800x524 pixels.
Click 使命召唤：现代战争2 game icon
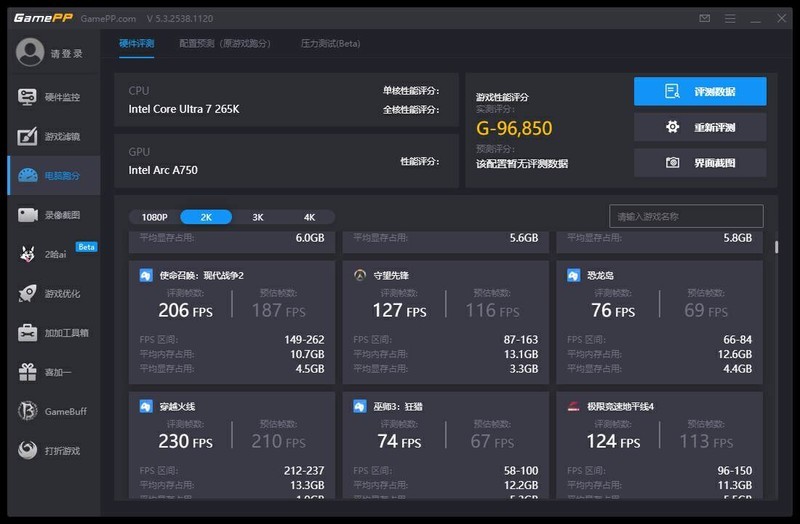(x=146, y=276)
